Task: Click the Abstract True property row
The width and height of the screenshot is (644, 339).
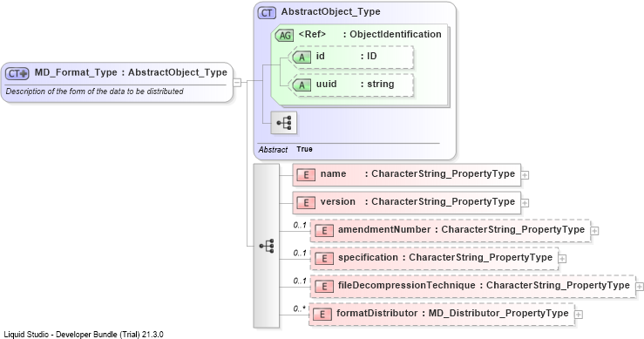Action: pos(286,150)
